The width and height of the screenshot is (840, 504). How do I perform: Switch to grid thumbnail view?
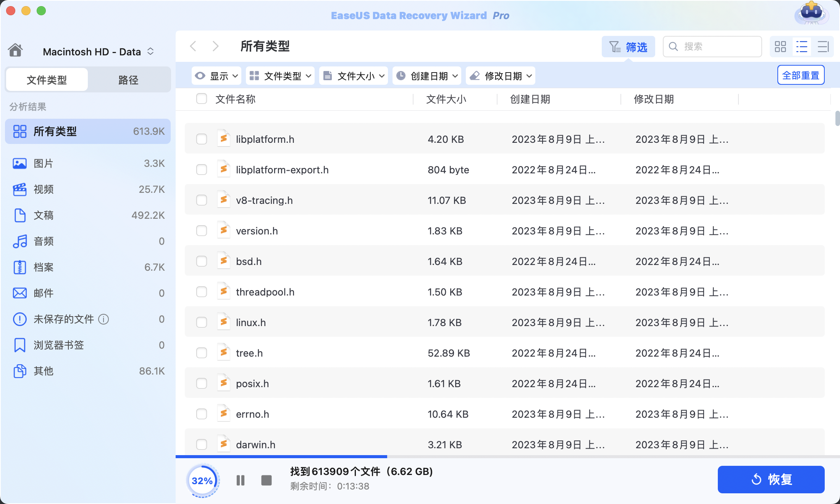point(780,47)
